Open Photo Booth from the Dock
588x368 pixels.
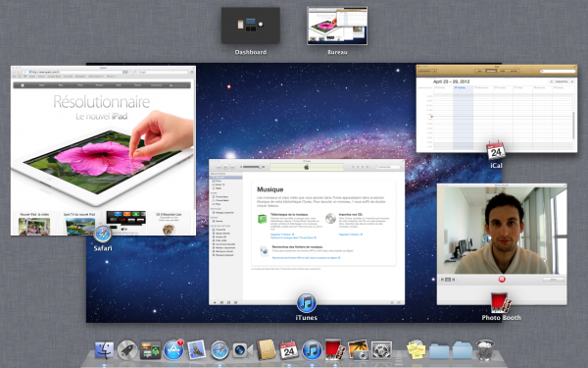tap(335, 349)
